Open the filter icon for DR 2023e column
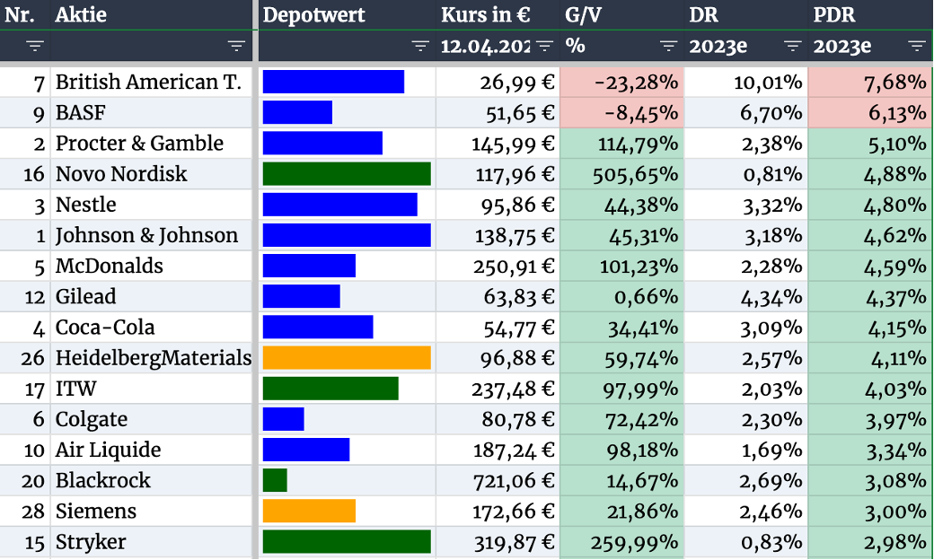This screenshot has height=560, width=934. [792, 46]
